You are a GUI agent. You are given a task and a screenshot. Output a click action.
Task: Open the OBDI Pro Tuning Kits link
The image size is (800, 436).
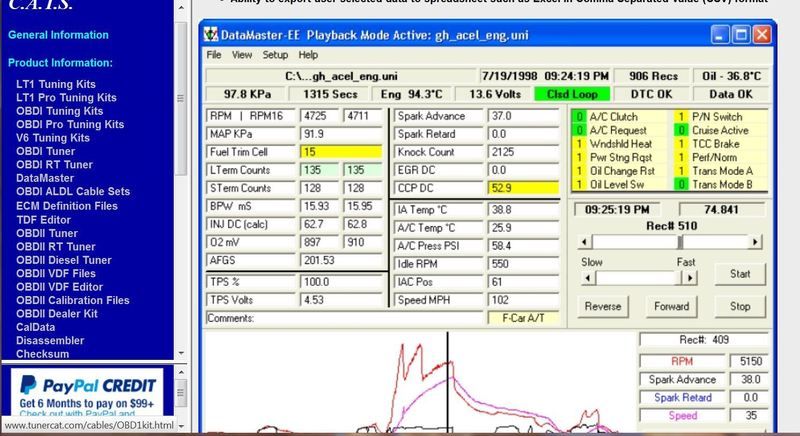70,124
